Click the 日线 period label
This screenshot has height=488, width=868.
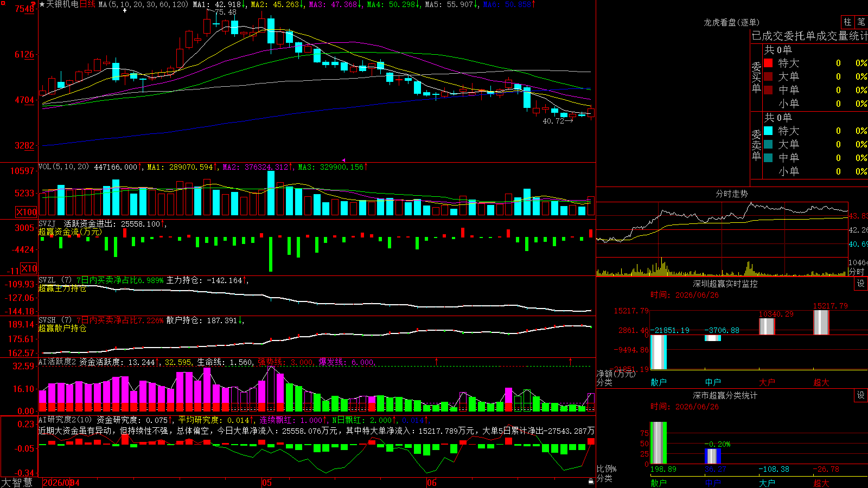tap(87, 4)
